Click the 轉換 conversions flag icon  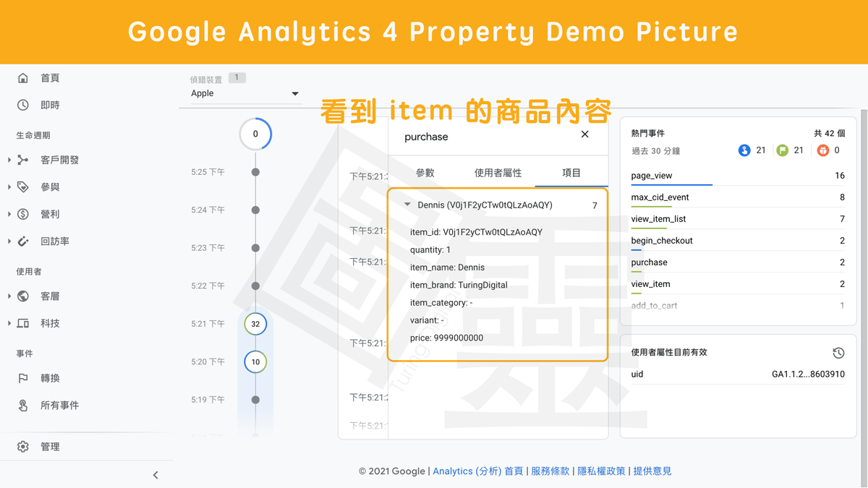(23, 378)
